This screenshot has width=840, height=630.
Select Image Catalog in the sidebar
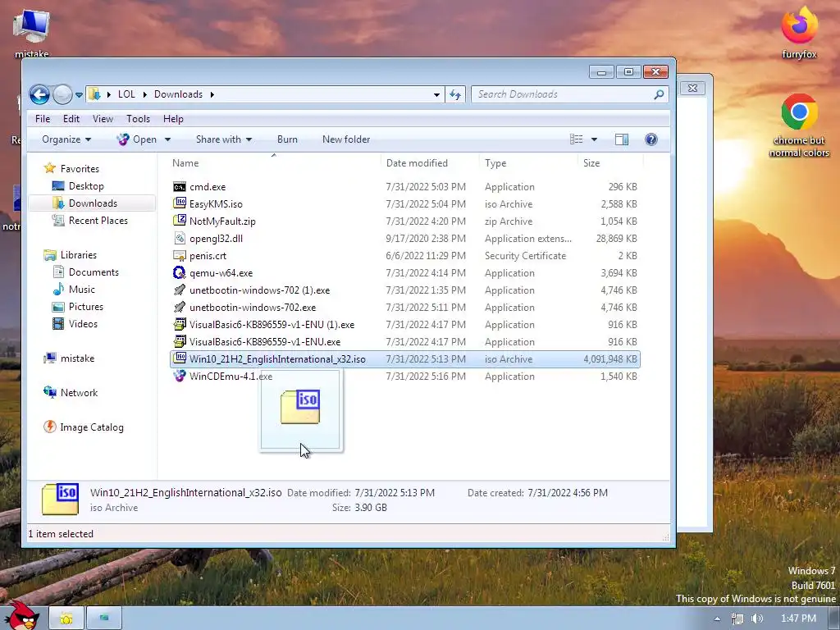tap(92, 427)
